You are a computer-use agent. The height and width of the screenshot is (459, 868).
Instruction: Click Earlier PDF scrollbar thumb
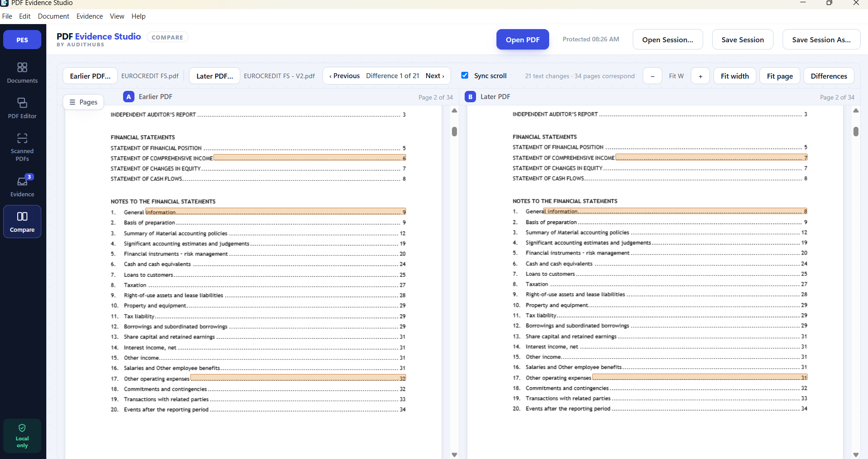point(454,131)
